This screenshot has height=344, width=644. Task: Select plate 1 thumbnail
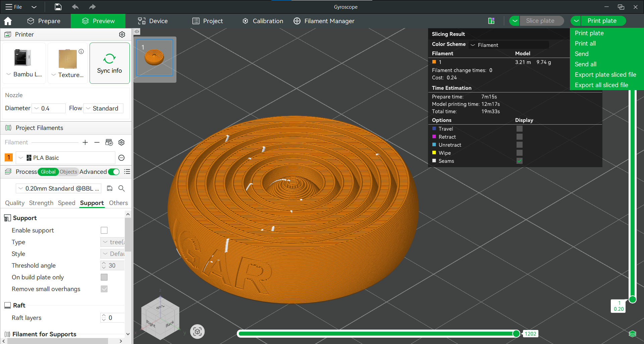155,58
